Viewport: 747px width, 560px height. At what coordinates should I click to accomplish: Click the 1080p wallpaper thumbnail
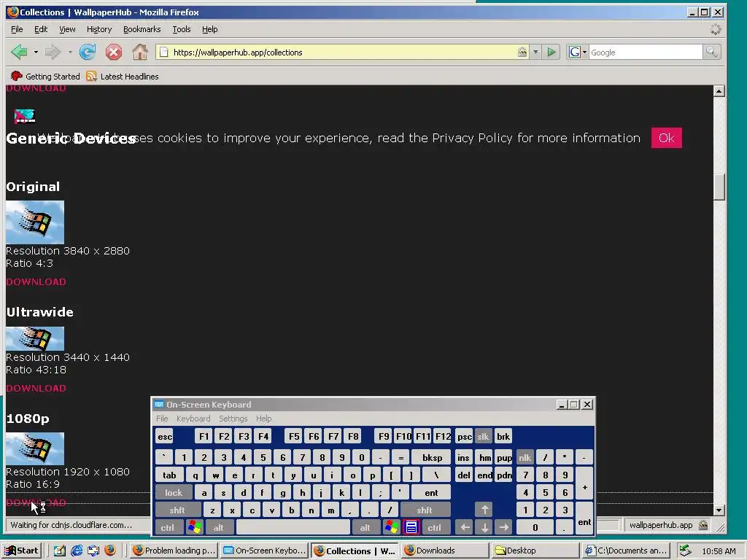(35, 448)
